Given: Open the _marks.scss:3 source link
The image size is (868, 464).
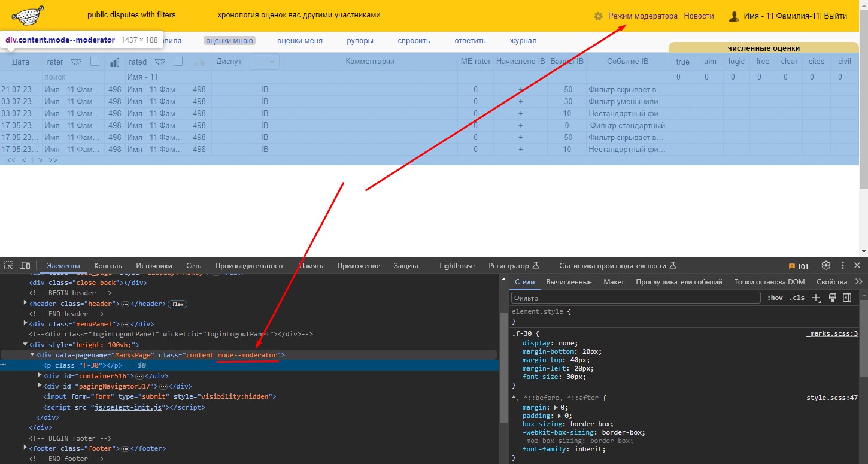Looking at the screenshot, I should pos(832,334).
